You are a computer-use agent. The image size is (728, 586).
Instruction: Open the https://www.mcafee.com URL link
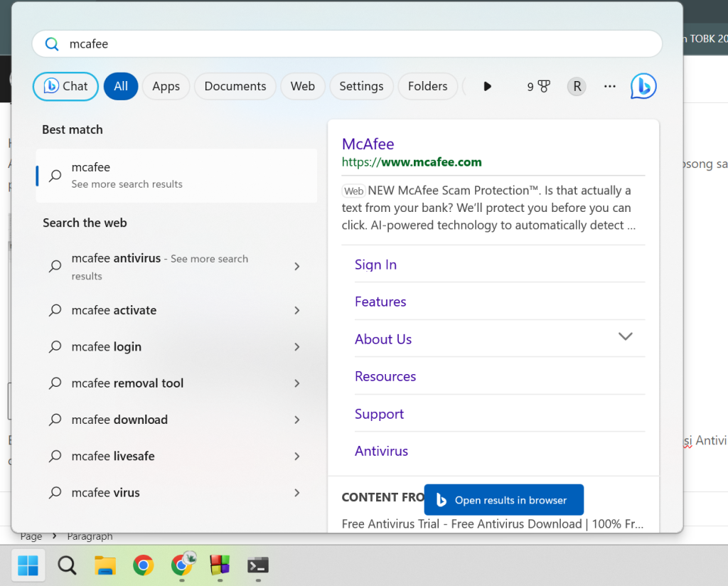point(412,162)
